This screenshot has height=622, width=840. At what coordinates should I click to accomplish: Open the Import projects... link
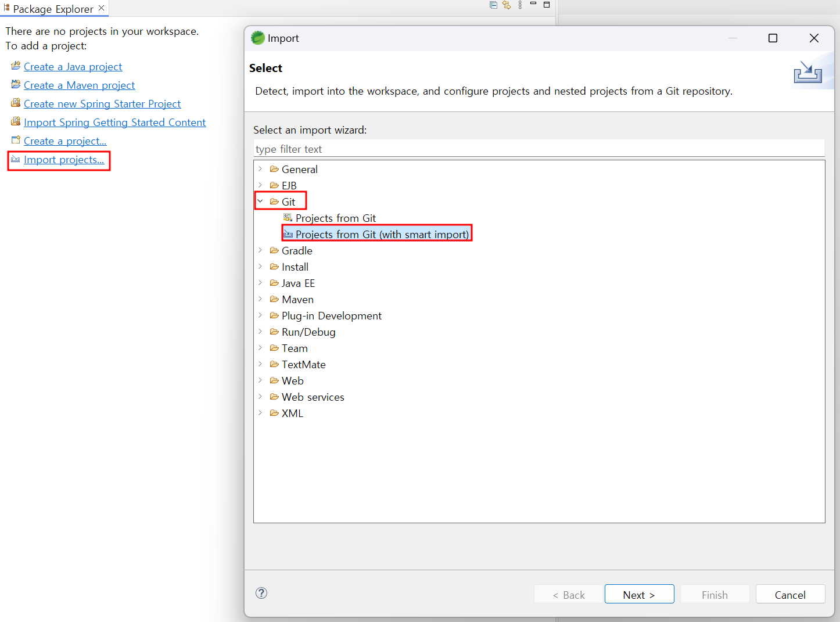[64, 159]
